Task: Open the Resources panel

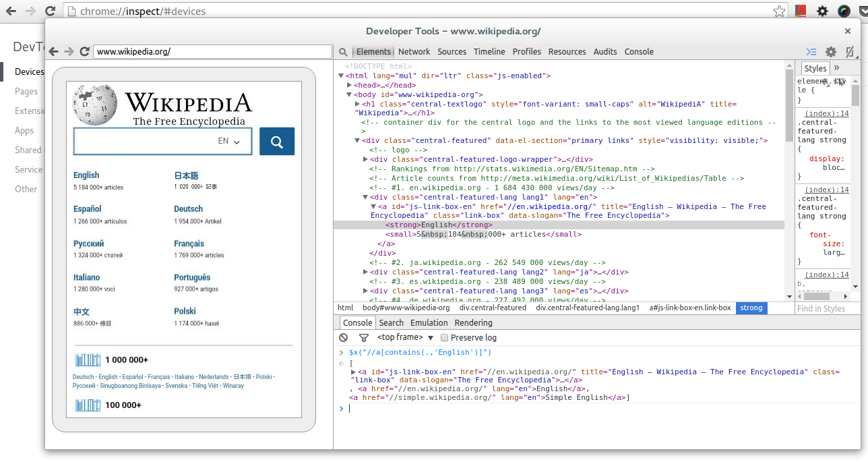Action: 567,52
